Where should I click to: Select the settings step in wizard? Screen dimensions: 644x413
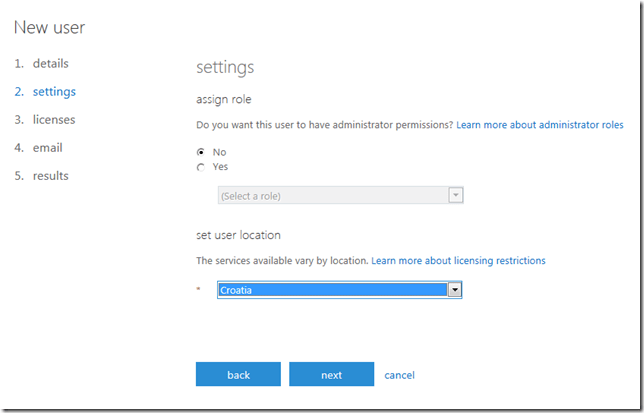[53, 91]
